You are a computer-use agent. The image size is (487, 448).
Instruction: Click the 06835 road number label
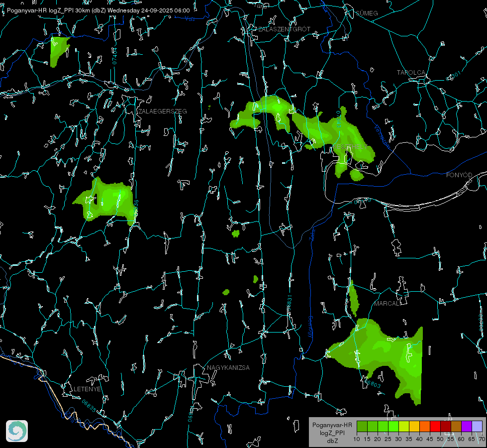click(89, 406)
